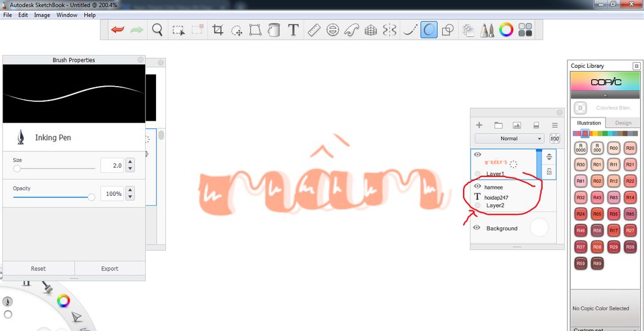Hide the hamnee text layer eye

point(477,186)
